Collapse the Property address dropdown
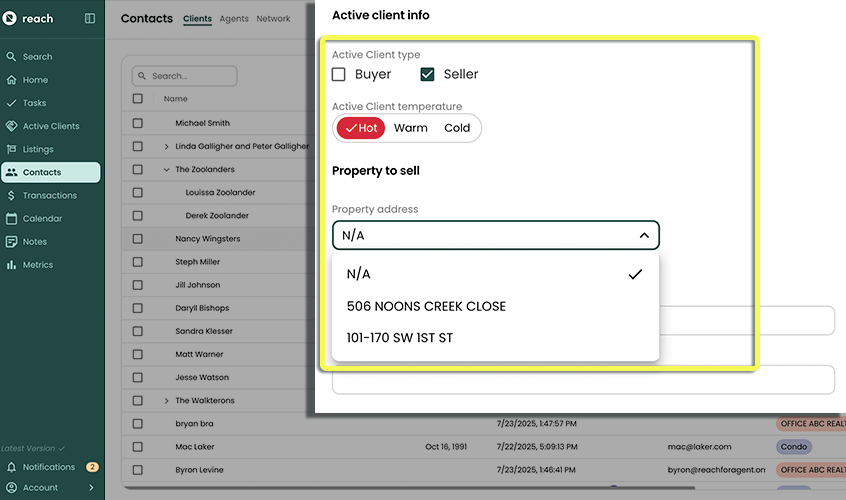Image resolution: width=846 pixels, height=500 pixels. tap(644, 235)
